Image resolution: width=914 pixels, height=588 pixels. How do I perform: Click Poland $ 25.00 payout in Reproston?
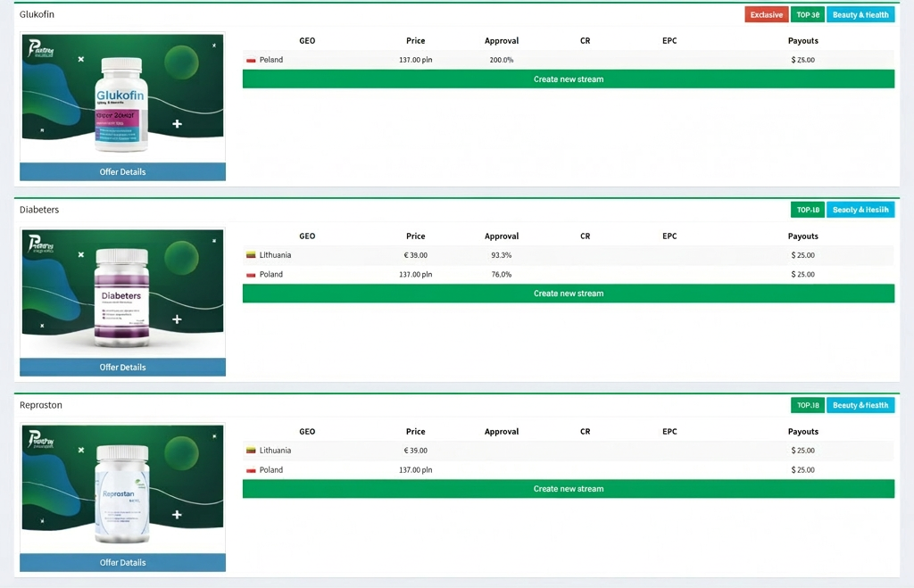click(802, 469)
